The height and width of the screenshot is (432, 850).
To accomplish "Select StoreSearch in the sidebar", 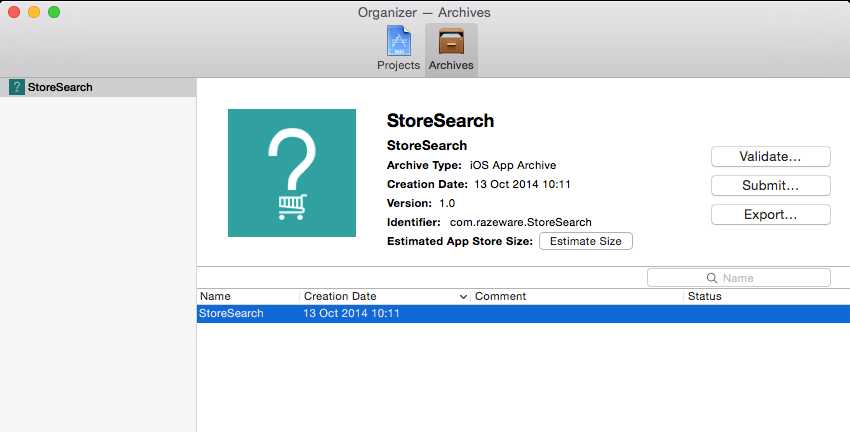I will pos(98,87).
